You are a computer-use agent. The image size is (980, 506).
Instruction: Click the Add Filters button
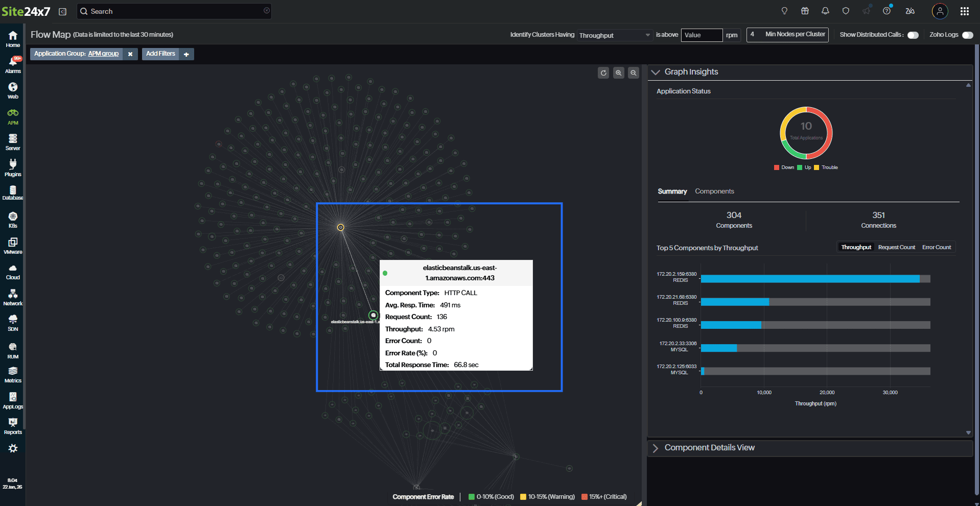pyautogui.click(x=160, y=54)
